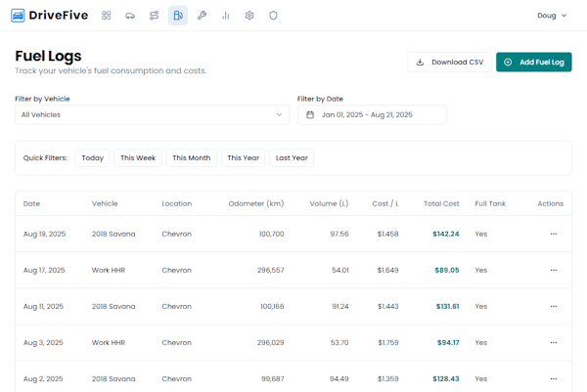Open the dashboard grid icon in the navbar
This screenshot has height=392, width=587.
coord(106,16)
